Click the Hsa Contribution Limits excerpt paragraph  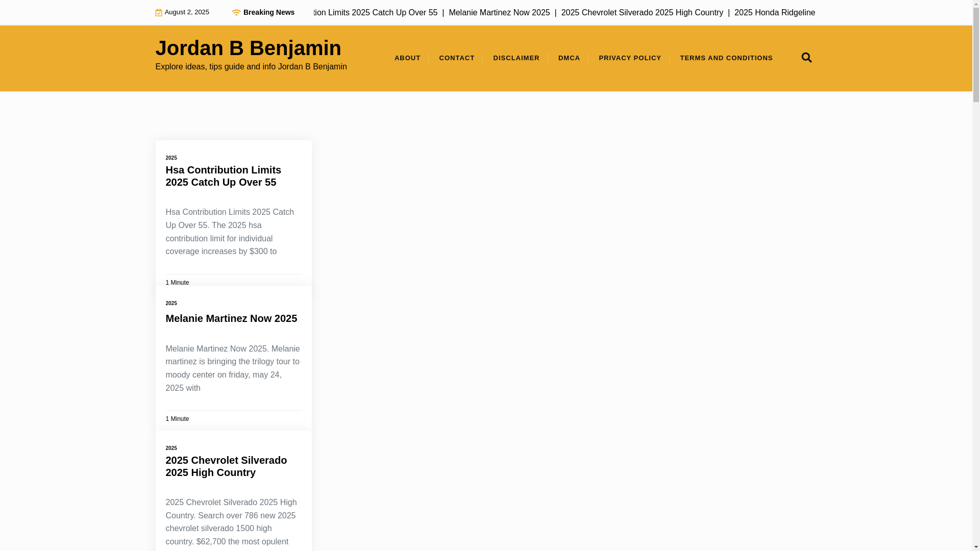pos(231,232)
